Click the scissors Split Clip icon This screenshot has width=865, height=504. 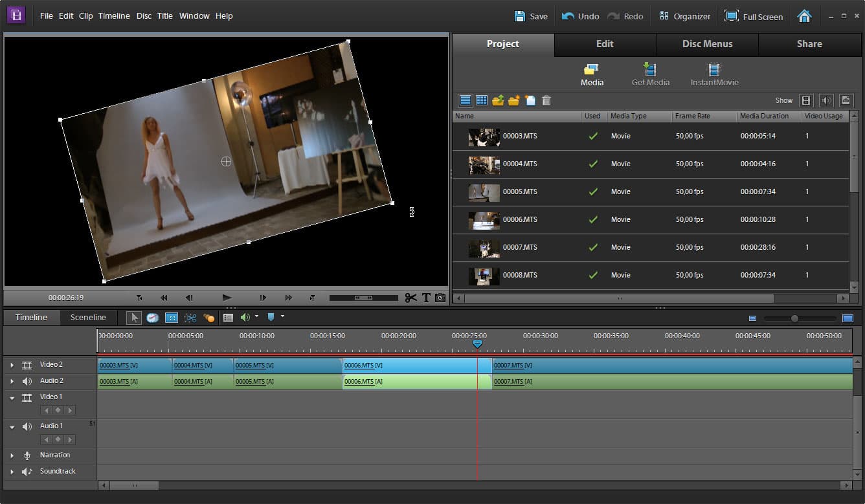tap(410, 298)
